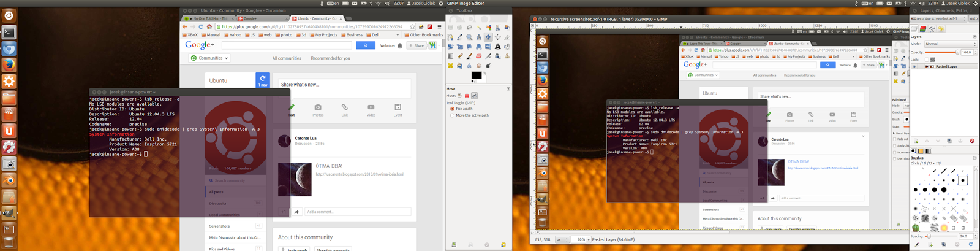Switch to the 'Google+' Chromium tab
980x251 pixels.
click(262, 18)
